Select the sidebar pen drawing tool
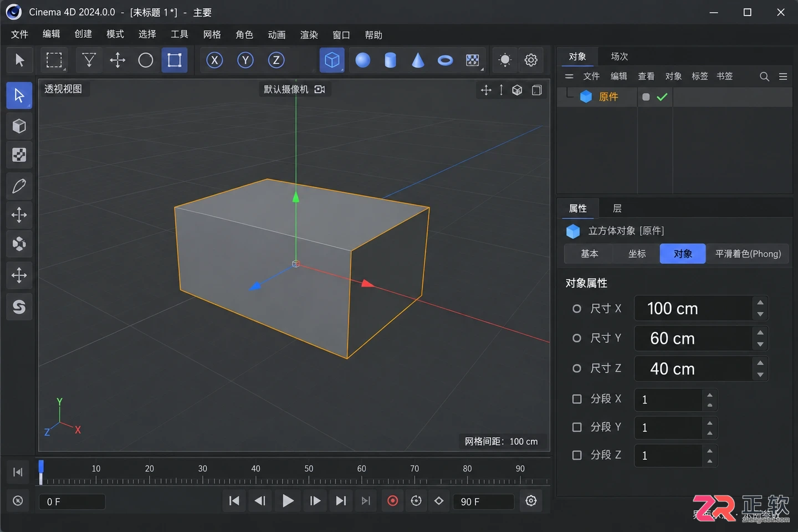798x532 pixels. click(19, 186)
